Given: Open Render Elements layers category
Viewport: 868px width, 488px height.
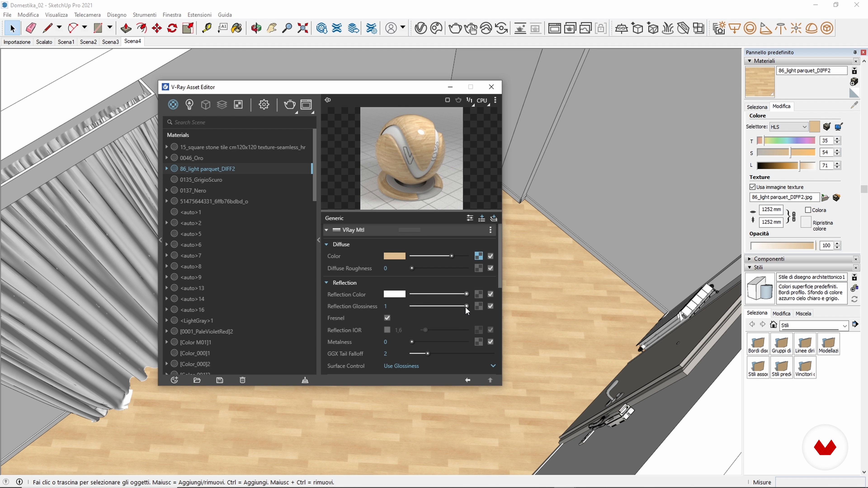Looking at the screenshot, I should pyautogui.click(x=222, y=105).
